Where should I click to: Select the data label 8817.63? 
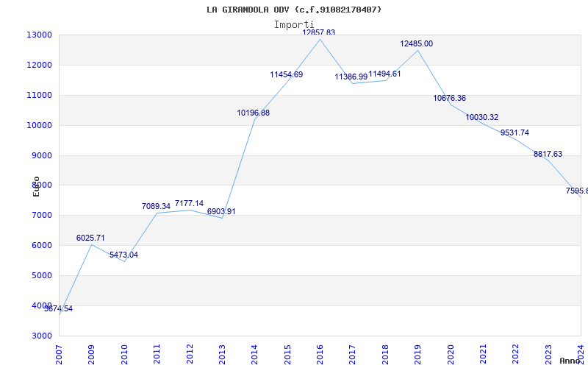pyautogui.click(x=548, y=155)
